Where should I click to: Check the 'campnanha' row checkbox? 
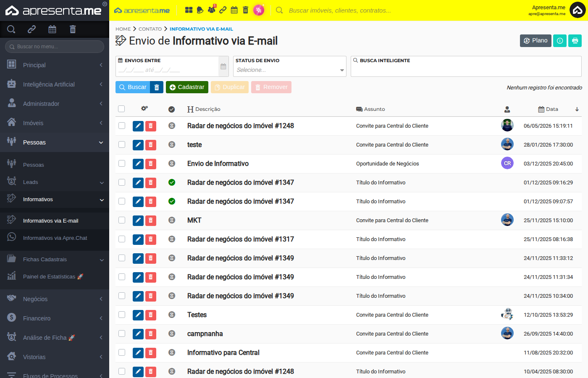tap(122, 333)
